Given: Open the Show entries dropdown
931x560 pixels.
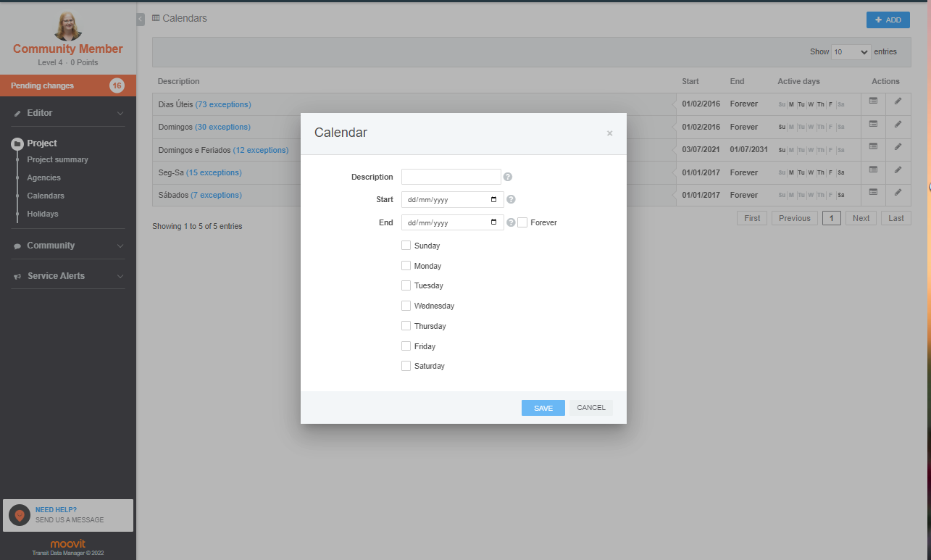Looking at the screenshot, I should 851,52.
